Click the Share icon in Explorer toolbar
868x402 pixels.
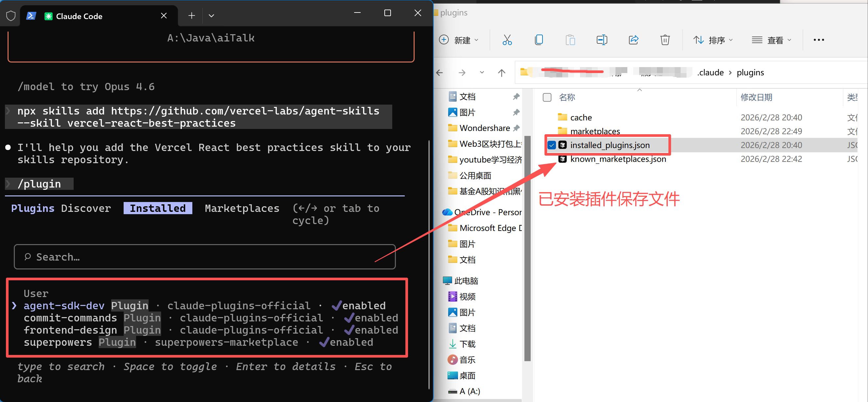[633, 40]
